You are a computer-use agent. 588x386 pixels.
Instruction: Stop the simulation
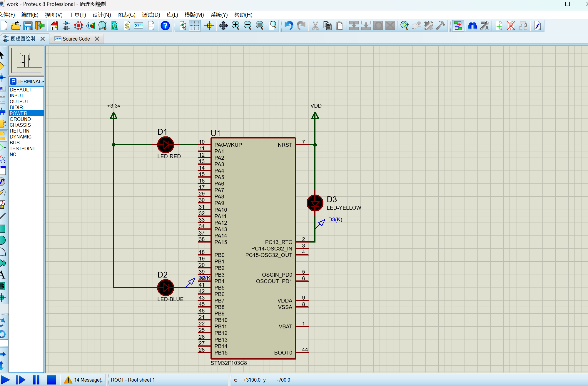51,380
